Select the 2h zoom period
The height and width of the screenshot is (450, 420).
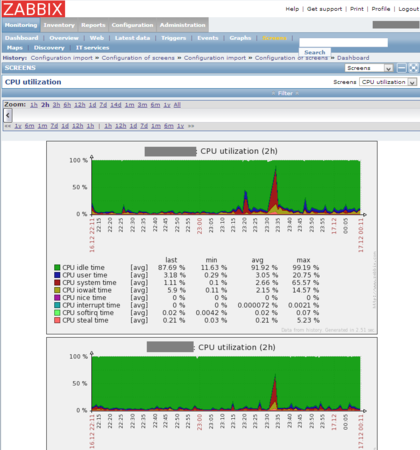point(45,105)
